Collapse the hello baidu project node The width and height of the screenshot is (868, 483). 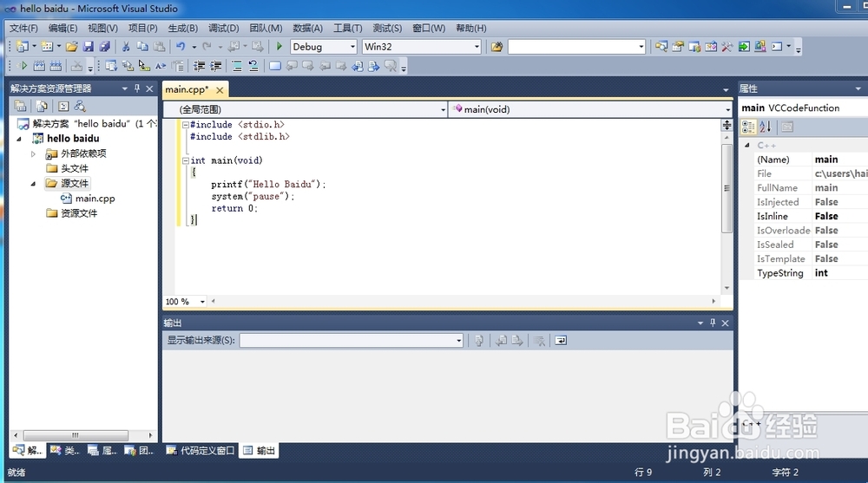[19, 139]
